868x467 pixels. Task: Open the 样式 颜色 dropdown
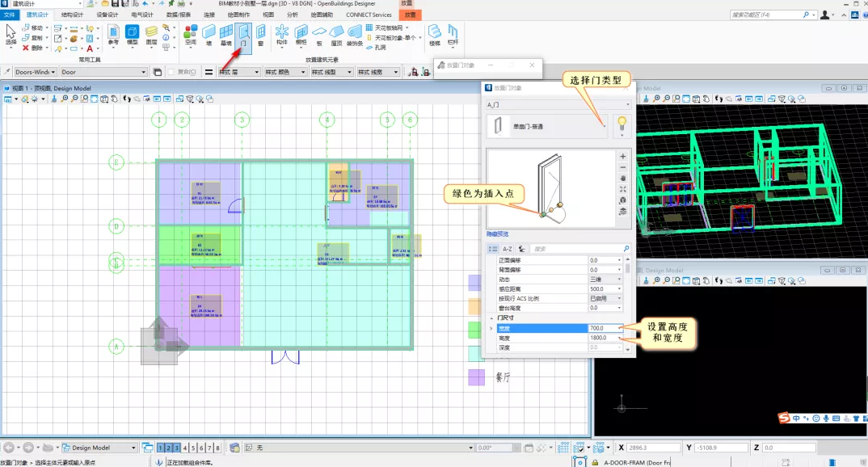285,72
